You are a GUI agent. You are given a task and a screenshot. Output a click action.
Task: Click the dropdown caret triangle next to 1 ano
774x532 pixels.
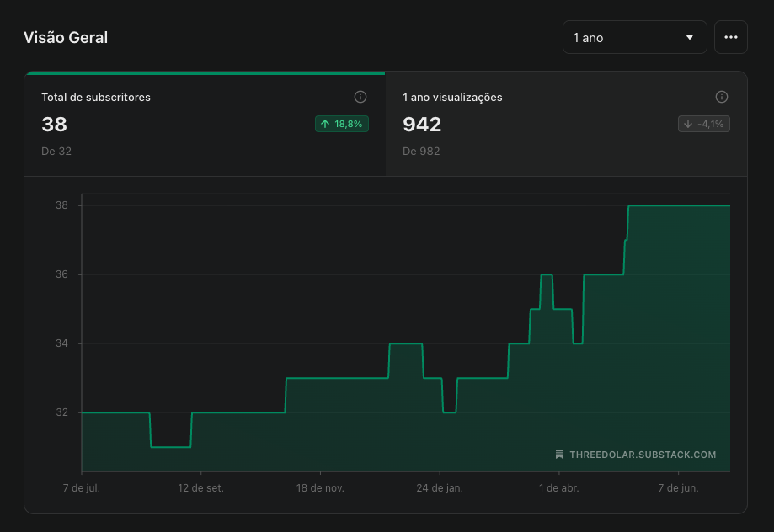tap(690, 37)
